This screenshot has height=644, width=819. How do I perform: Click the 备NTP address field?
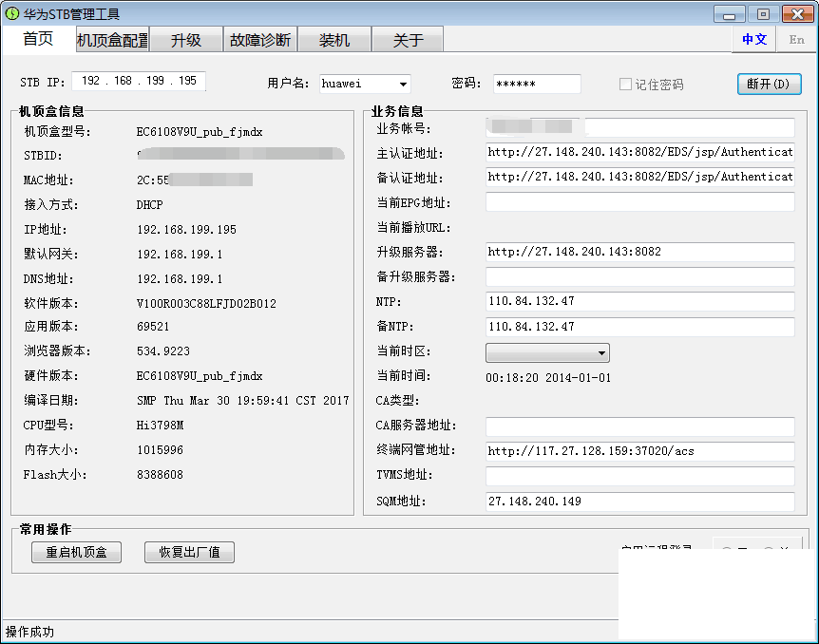tap(639, 327)
